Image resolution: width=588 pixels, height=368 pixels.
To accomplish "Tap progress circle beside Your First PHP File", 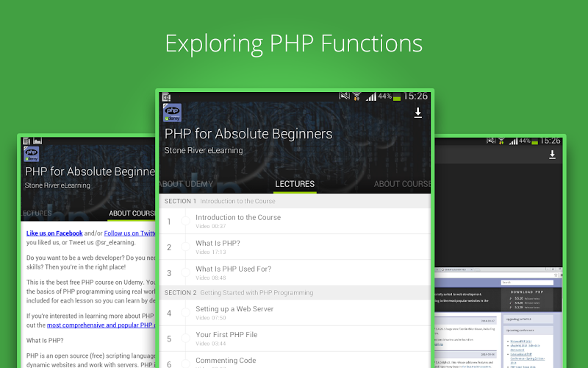I will (186, 339).
